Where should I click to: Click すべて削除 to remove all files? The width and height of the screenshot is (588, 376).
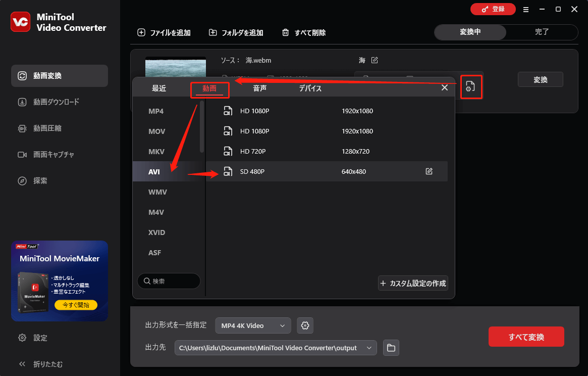click(304, 33)
